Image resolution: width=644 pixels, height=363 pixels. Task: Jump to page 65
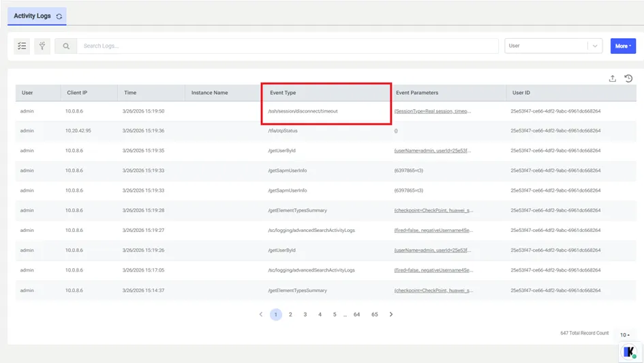[375, 315]
